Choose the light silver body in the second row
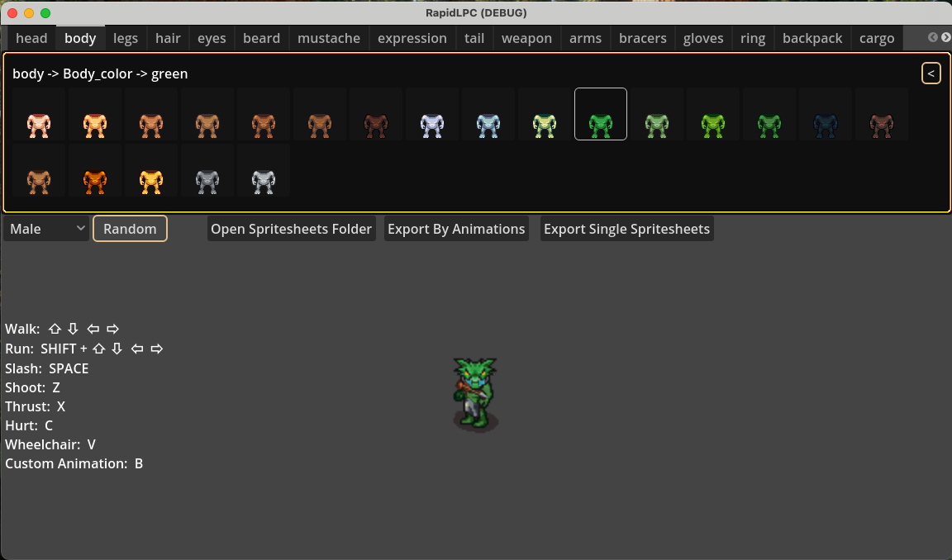This screenshot has height=560, width=952. click(264, 170)
